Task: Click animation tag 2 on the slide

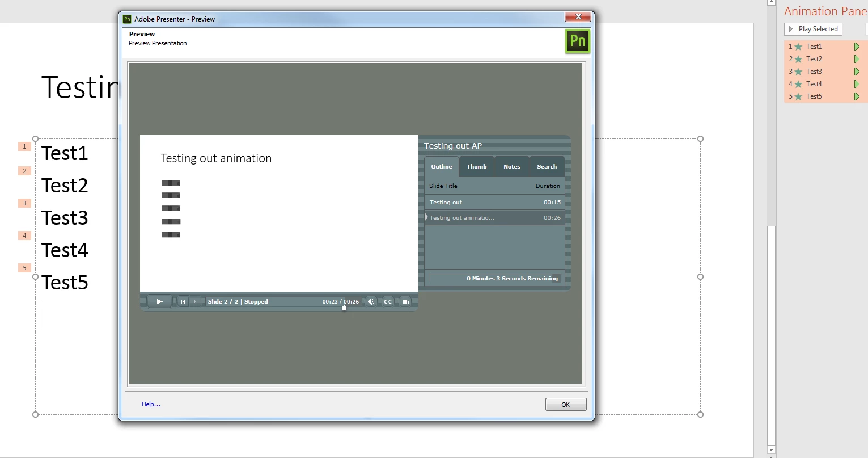Action: pyautogui.click(x=24, y=171)
